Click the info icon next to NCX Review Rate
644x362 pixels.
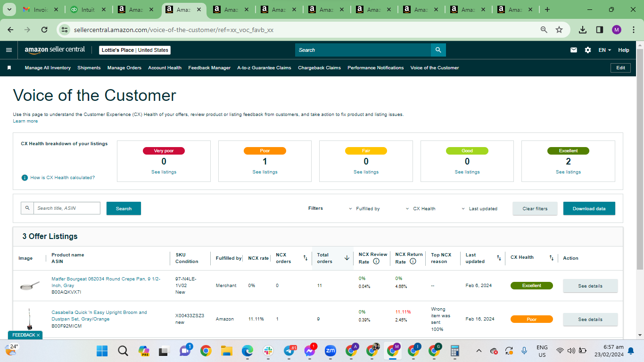pyautogui.click(x=376, y=261)
